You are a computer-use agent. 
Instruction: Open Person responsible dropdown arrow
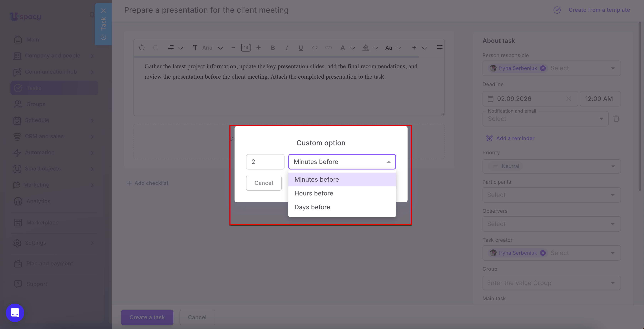tap(612, 68)
